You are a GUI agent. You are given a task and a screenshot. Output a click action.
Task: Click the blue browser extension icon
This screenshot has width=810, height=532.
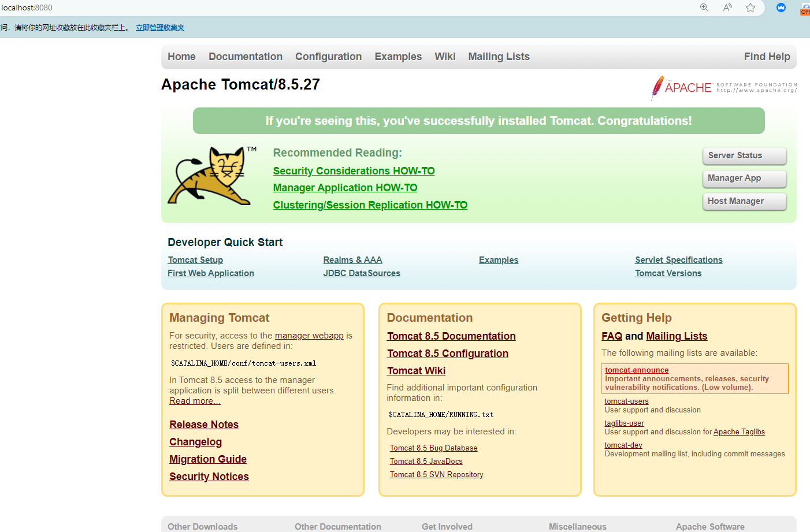point(781,8)
